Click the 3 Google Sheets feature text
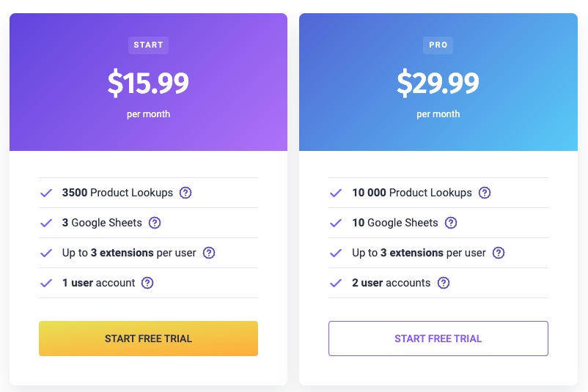The image size is (588, 392). (x=103, y=223)
